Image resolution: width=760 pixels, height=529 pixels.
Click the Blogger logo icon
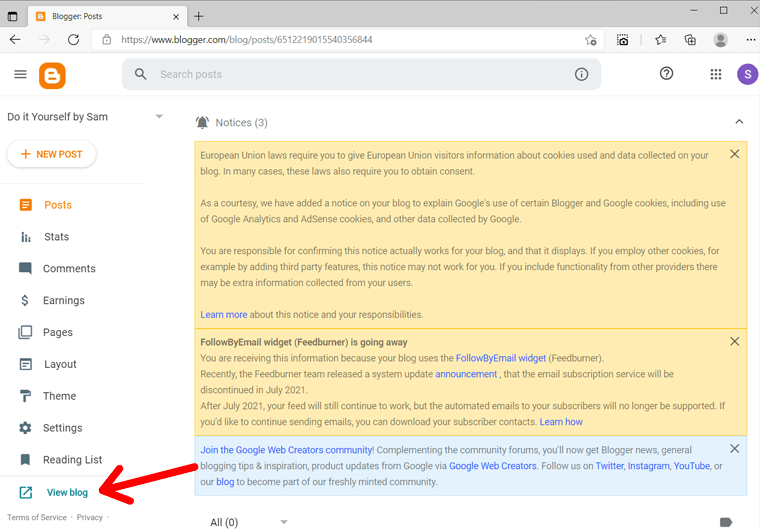coord(52,75)
